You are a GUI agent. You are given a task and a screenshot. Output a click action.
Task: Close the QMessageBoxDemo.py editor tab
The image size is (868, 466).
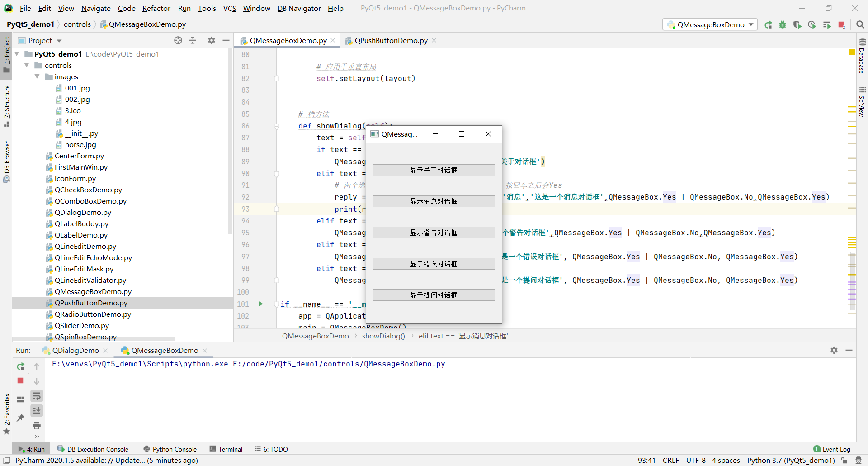click(333, 41)
